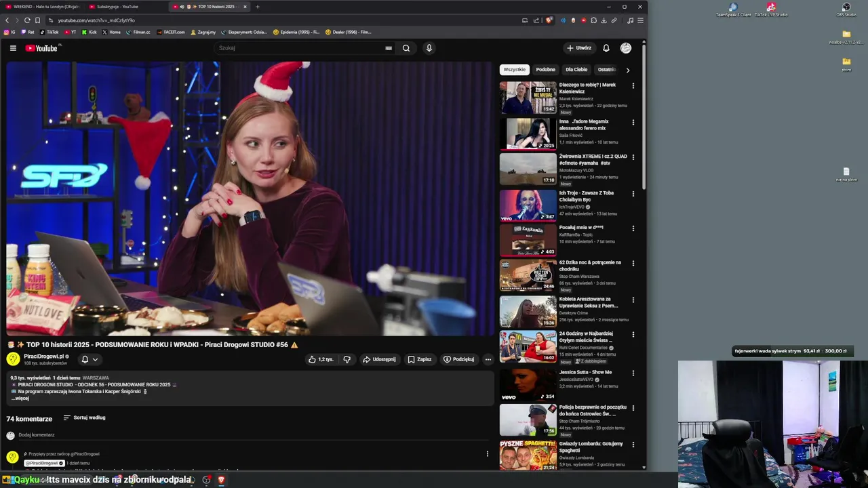Open FACEIT.com bookmark
Image resolution: width=868 pixels, height=488 pixels.
(170, 32)
